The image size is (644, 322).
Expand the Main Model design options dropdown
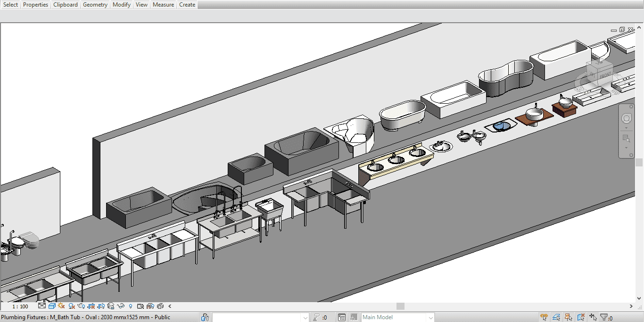coord(429,318)
